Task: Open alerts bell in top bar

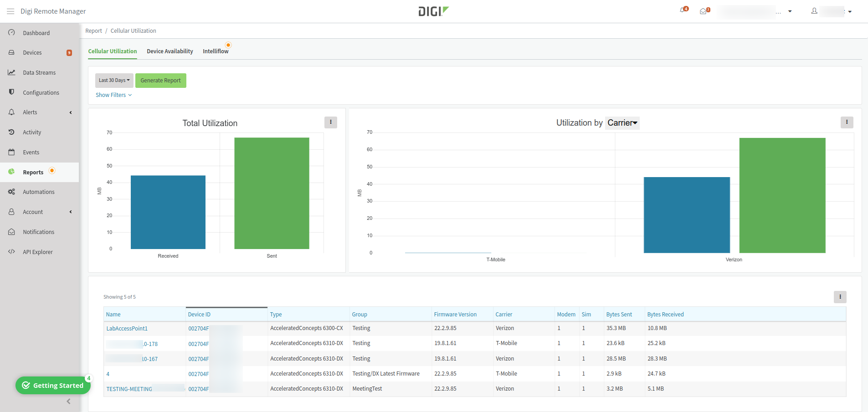Action: [x=683, y=10]
